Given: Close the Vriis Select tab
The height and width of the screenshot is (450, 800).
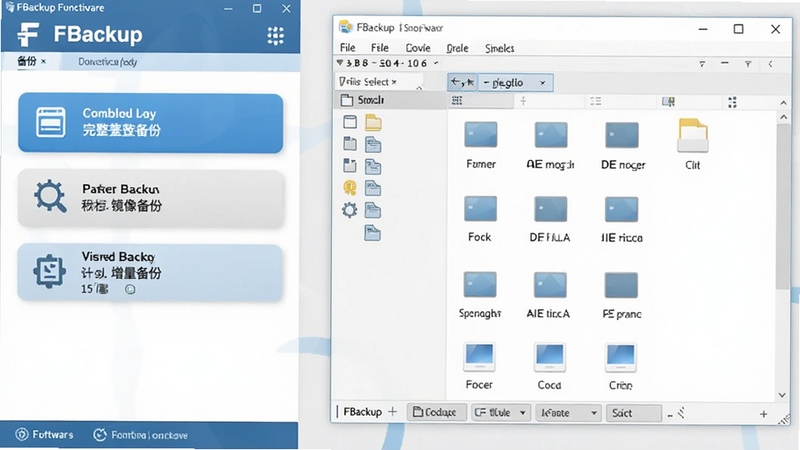Looking at the screenshot, I should point(394,82).
